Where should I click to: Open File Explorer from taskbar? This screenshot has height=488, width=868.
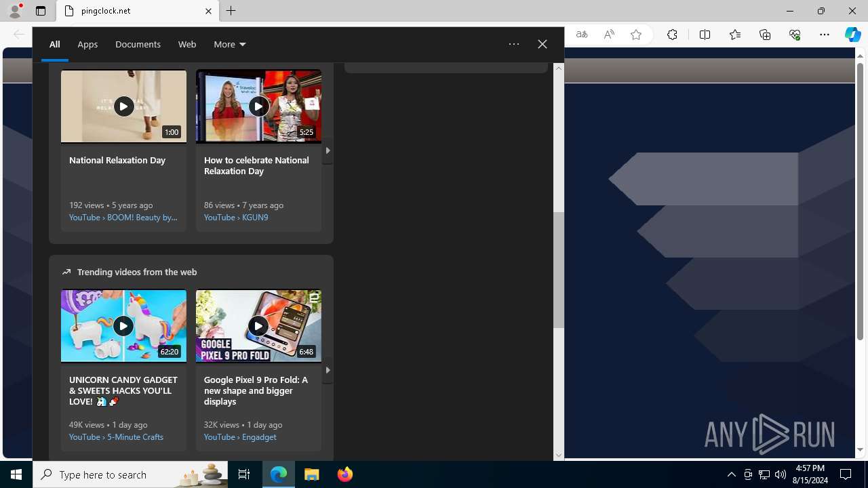pyautogui.click(x=312, y=474)
